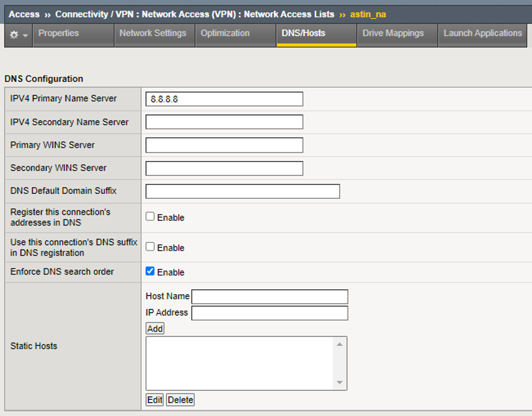Open the Launch Applications tab
The width and height of the screenshot is (532, 416).
[483, 33]
